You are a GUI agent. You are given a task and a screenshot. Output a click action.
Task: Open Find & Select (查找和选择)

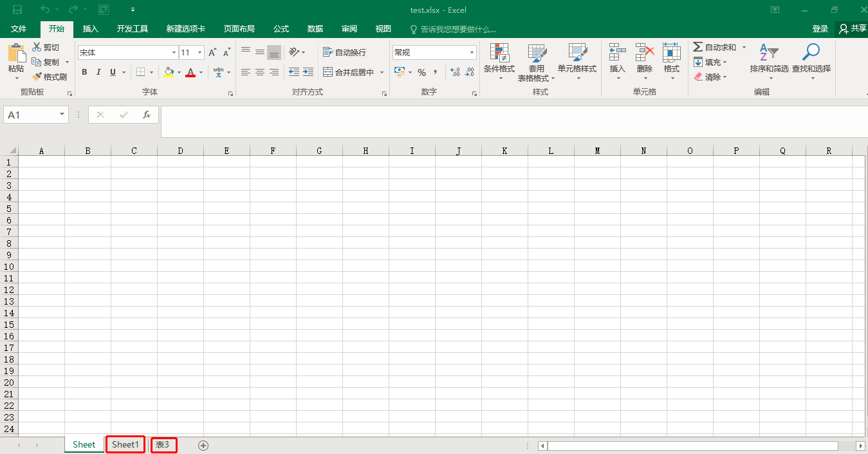810,62
